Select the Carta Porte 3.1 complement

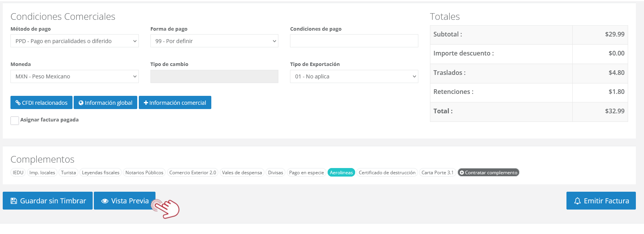click(x=437, y=173)
